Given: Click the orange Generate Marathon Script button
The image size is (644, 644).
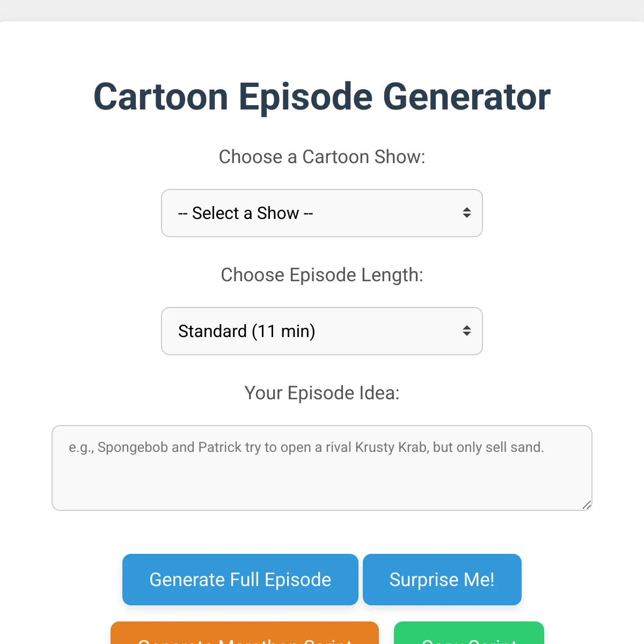Looking at the screenshot, I should pos(245,633).
